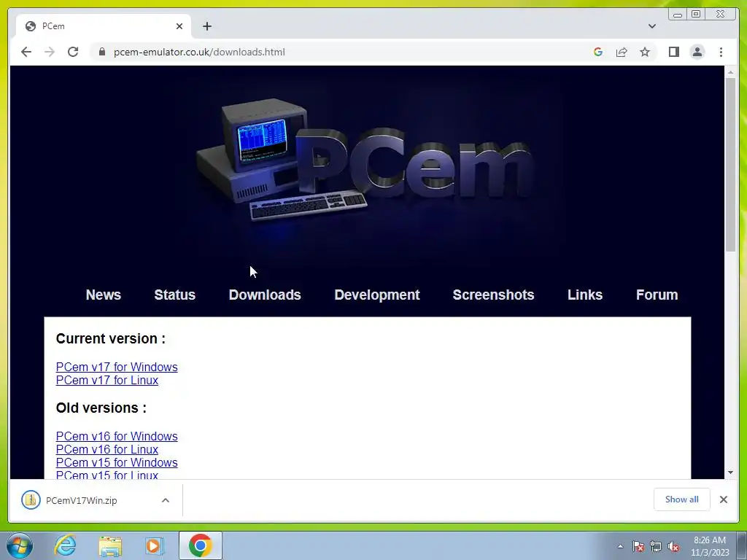Open network tray icon
The width and height of the screenshot is (747, 560).
click(x=656, y=547)
